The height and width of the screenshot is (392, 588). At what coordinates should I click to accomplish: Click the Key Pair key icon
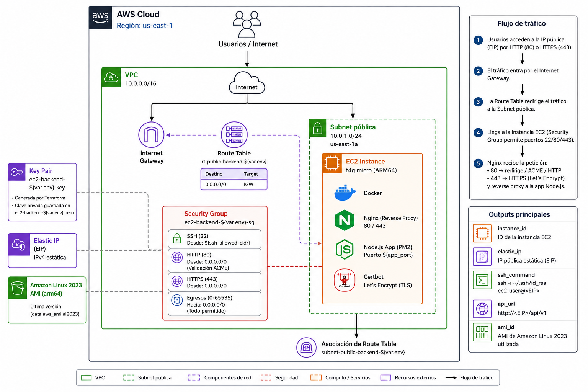pyautogui.click(x=17, y=172)
